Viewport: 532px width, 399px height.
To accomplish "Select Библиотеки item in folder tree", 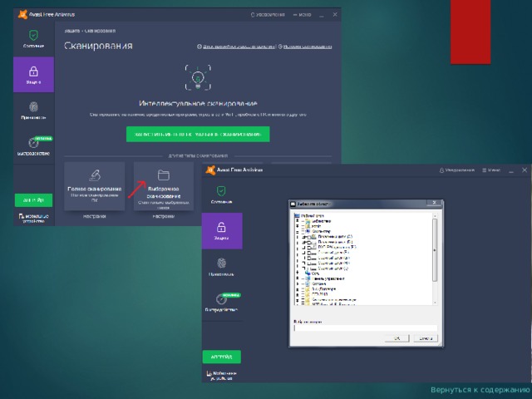I will [x=317, y=221].
